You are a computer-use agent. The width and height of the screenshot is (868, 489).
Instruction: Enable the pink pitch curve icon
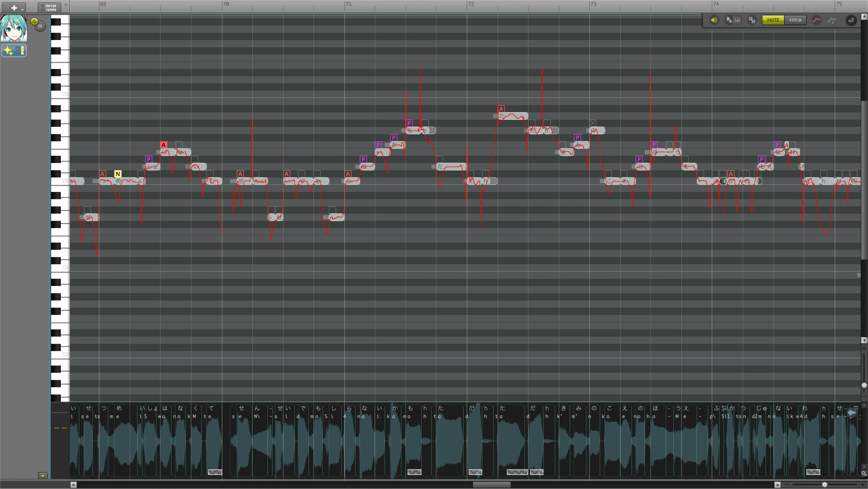click(x=816, y=20)
